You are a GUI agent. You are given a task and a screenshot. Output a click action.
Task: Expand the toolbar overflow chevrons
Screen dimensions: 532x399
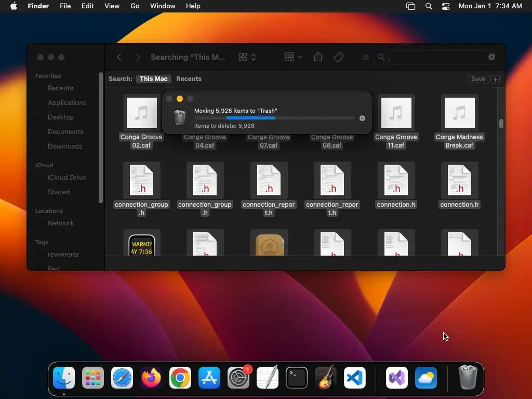tap(365, 57)
